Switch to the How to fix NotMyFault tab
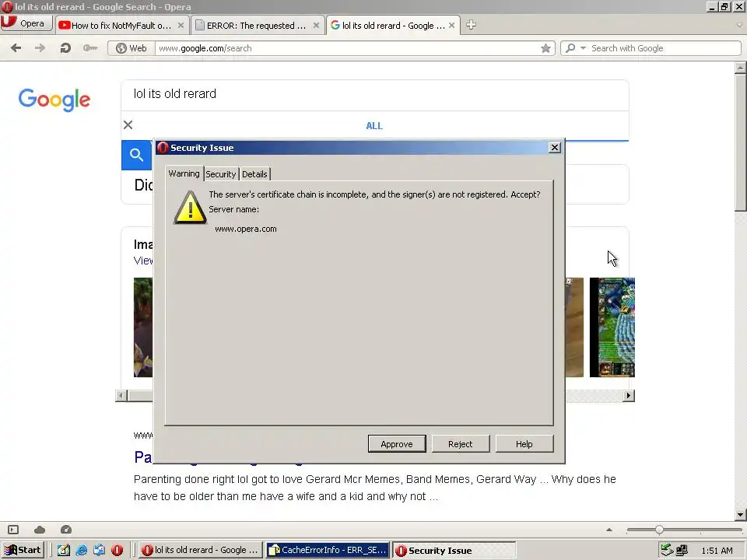Viewport: 747px width, 560px height. [x=121, y=25]
